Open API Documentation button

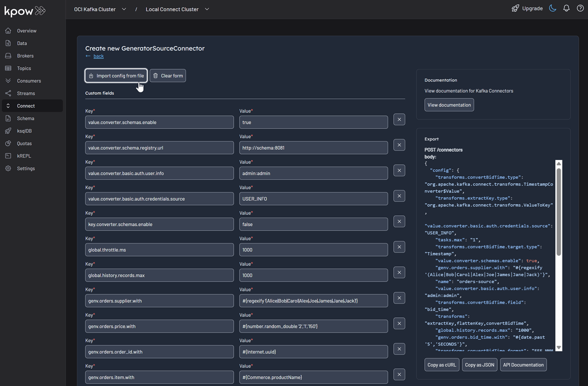pos(523,365)
